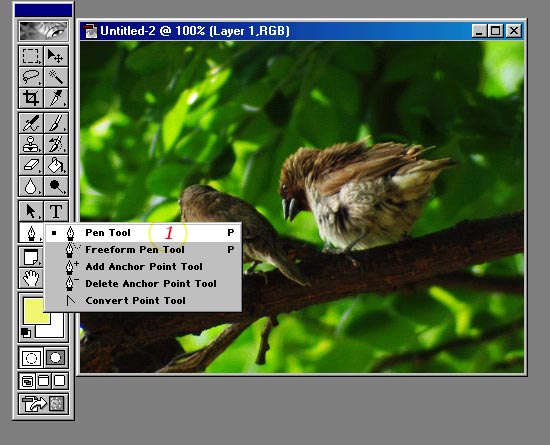Pick the Magic Wand tool
This screenshot has width=550, height=445.
[x=56, y=77]
